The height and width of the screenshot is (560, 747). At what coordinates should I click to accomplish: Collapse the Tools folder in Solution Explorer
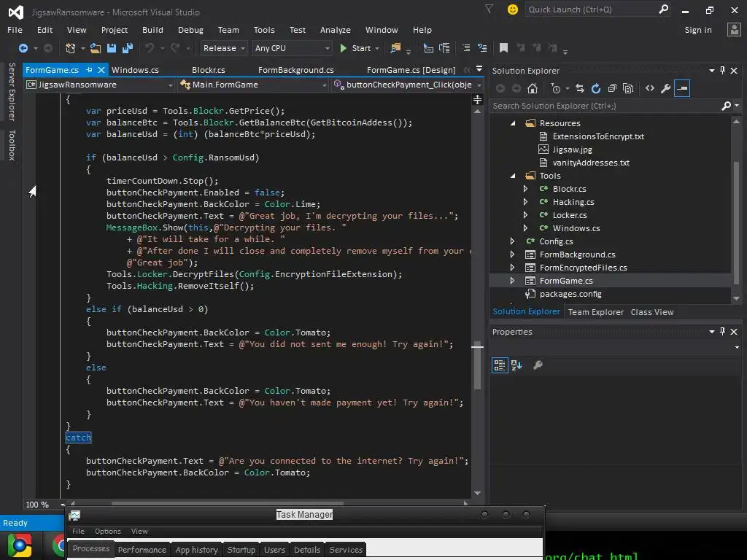[x=513, y=176]
